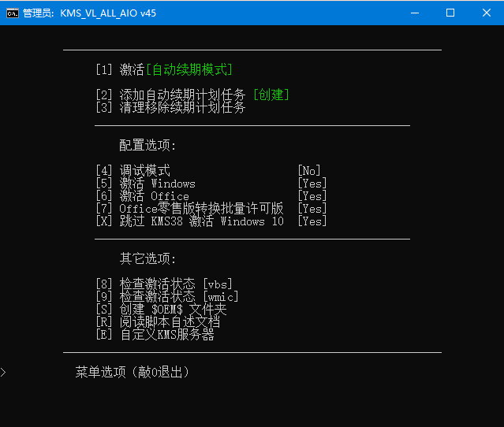Click the 菜单选项 (敲0退出) prompt

click(x=132, y=372)
